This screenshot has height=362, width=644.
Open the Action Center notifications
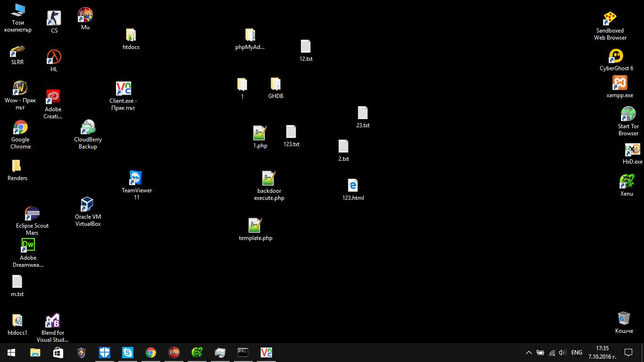tap(628, 353)
